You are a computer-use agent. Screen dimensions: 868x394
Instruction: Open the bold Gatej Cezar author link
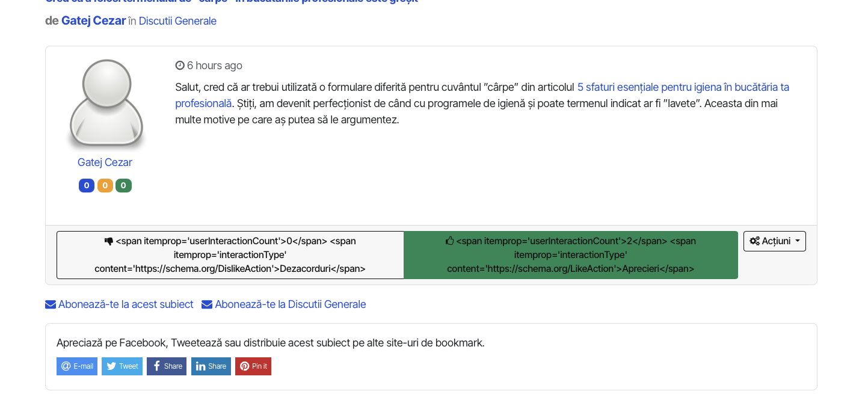(93, 21)
